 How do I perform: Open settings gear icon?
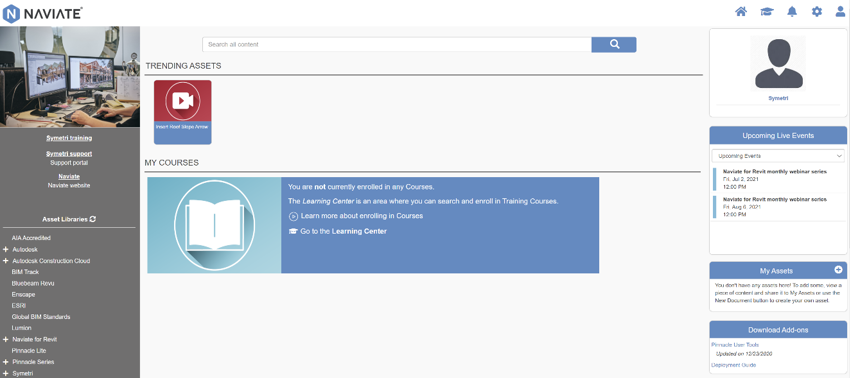[x=816, y=11]
